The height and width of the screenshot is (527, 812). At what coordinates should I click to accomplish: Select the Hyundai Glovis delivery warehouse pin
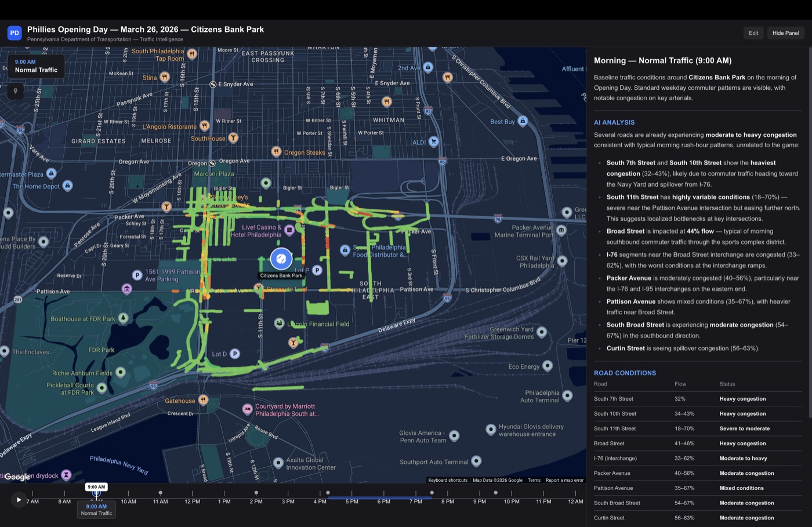[x=491, y=430]
